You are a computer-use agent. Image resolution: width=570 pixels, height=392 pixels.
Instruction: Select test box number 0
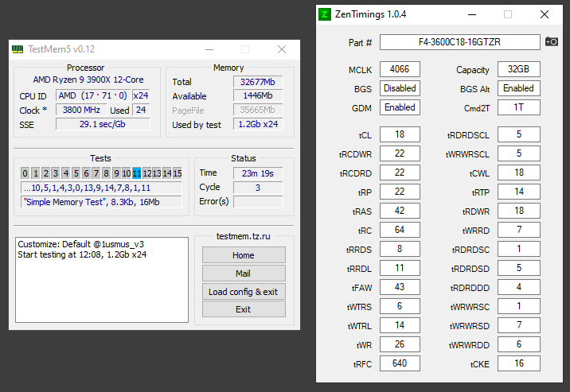point(25,173)
